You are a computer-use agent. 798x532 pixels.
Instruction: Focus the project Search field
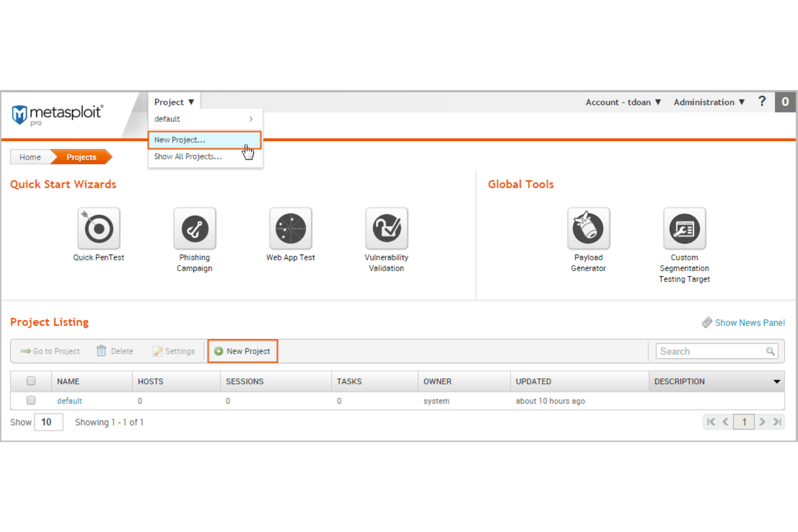click(x=717, y=351)
